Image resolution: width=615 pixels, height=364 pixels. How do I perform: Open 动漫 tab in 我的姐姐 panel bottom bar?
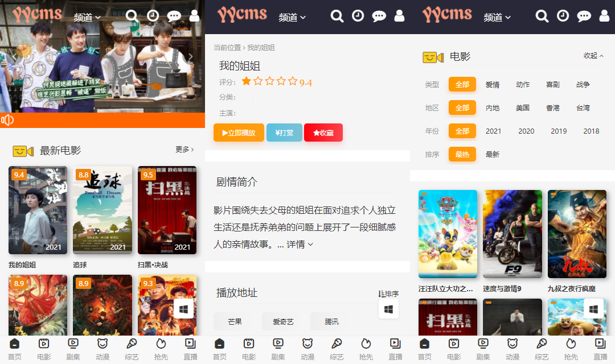click(x=307, y=349)
